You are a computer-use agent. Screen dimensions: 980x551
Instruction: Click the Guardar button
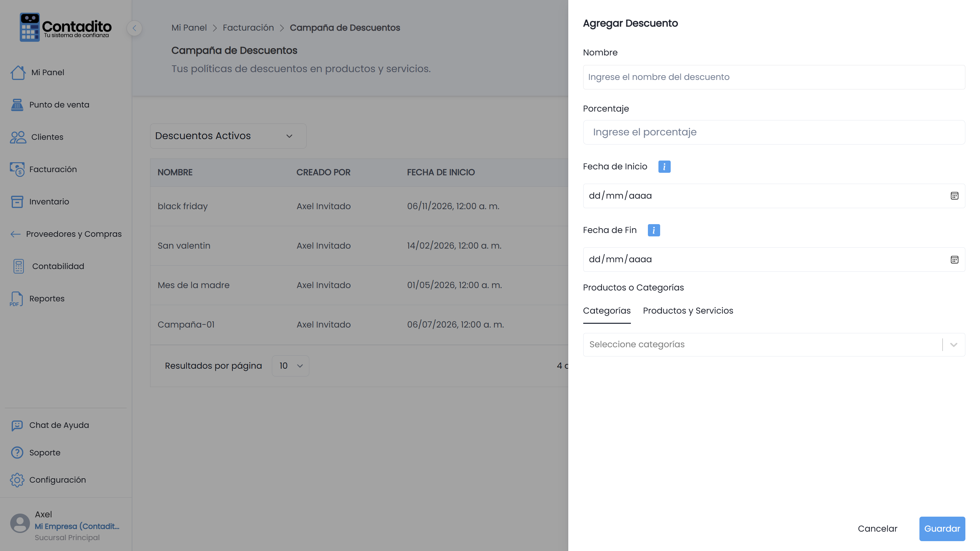click(942, 529)
